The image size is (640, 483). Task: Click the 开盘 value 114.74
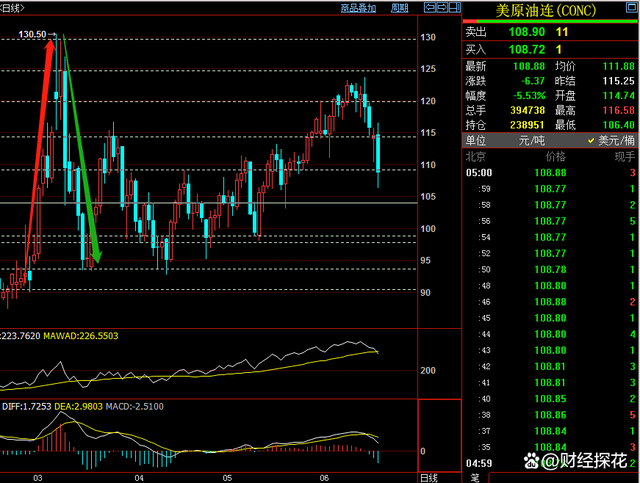(x=619, y=96)
